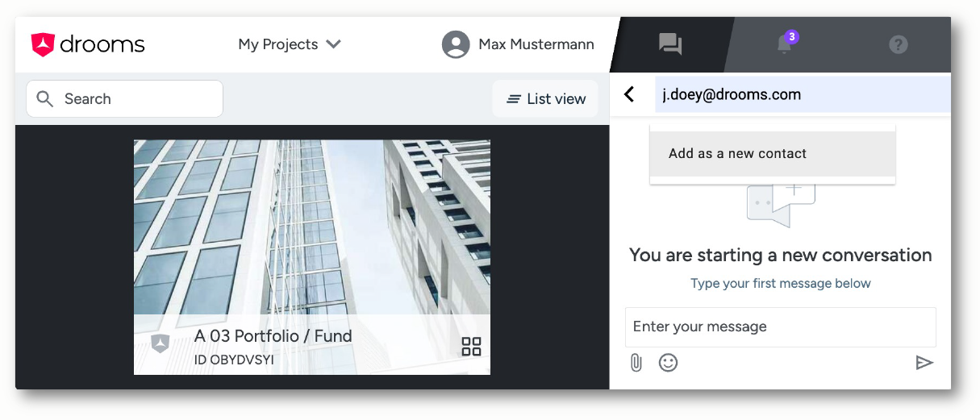980x420 pixels.
Task: Send the message with arrow icon
Action: (x=924, y=363)
